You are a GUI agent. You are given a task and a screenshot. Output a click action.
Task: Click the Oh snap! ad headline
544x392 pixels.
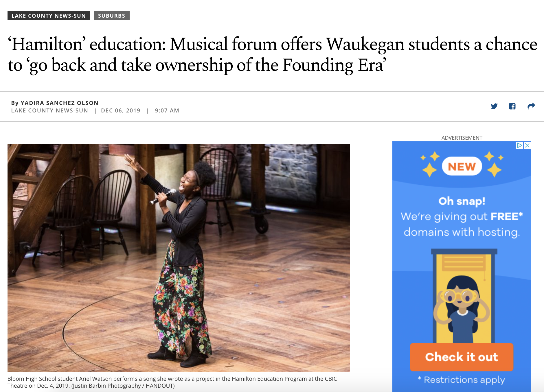coord(462,201)
